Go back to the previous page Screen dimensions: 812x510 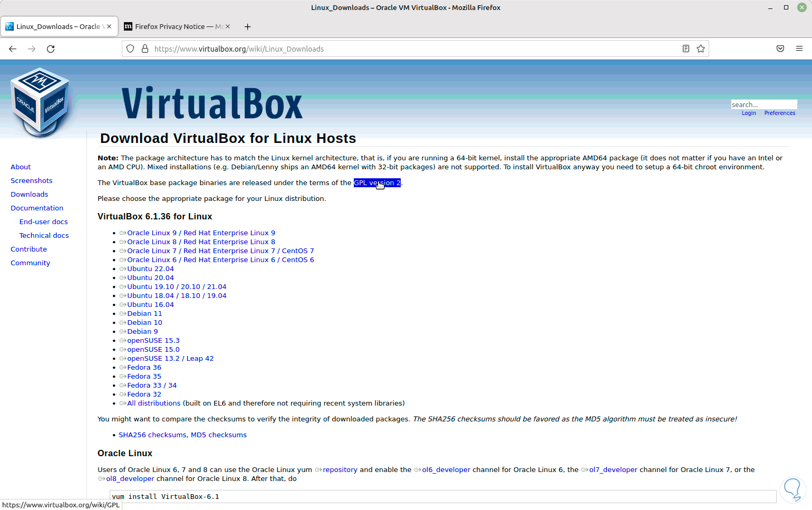pyautogui.click(x=13, y=49)
